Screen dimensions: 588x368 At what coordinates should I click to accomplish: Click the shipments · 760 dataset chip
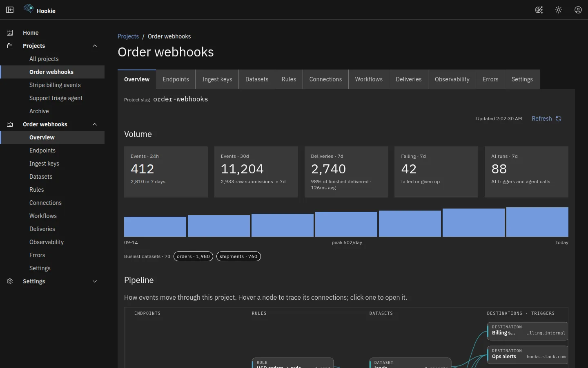pos(238,256)
